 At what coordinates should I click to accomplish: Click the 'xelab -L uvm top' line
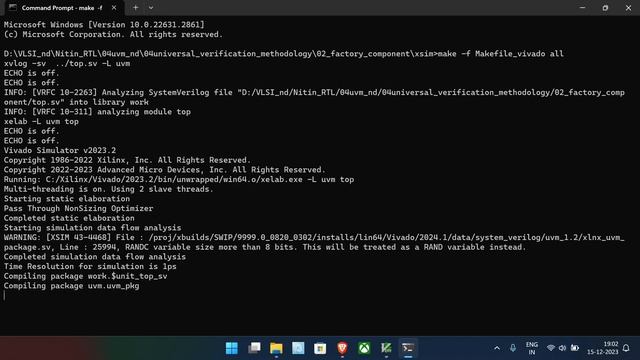coord(41,121)
